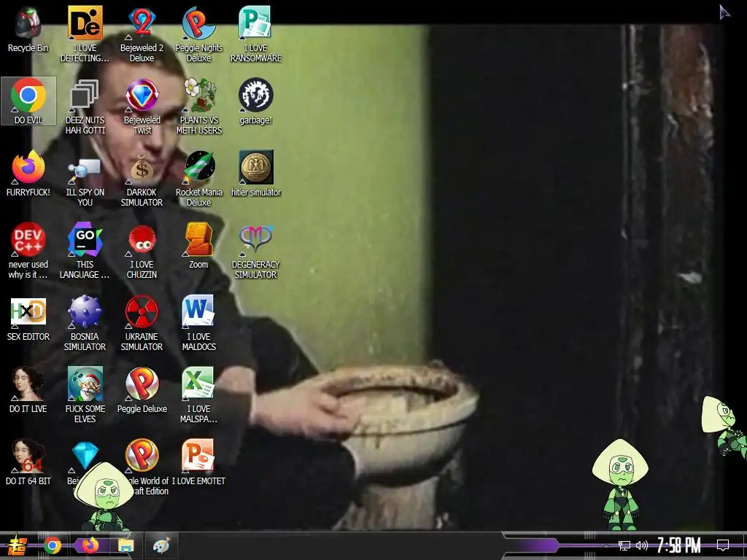Open Firefox from the taskbar
Screen dimensions: 747x560
[x=90, y=545]
